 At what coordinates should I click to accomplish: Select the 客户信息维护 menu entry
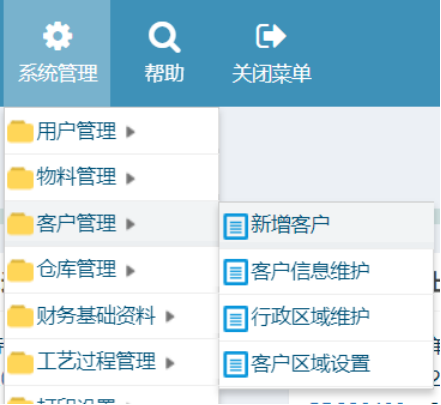coord(326,272)
